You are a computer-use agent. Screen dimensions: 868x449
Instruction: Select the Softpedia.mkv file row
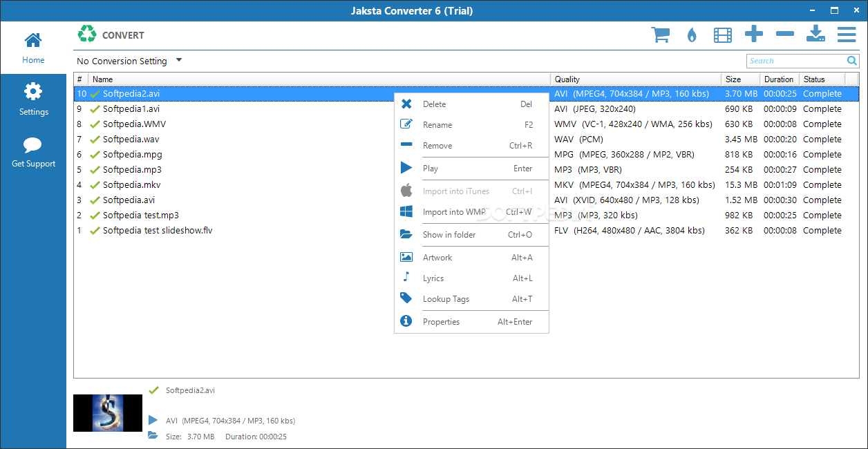[x=466, y=185]
